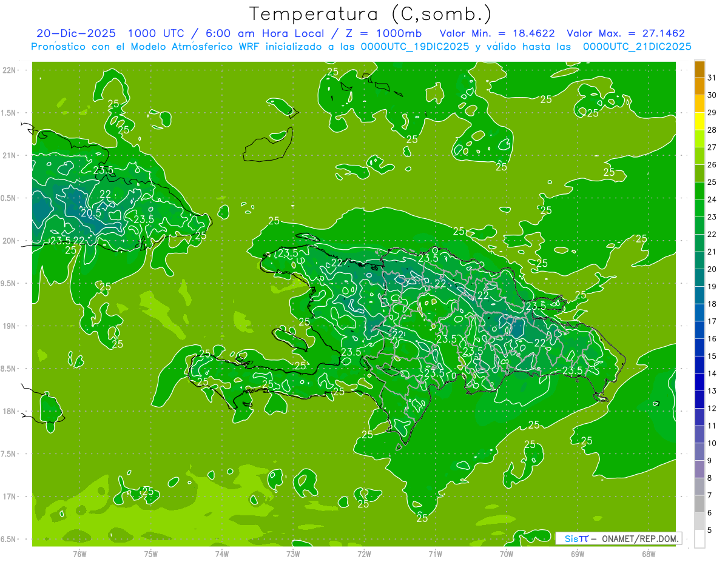Click the "71W" longitude axis label
Viewport: 728px width, 562px height.
(x=435, y=554)
